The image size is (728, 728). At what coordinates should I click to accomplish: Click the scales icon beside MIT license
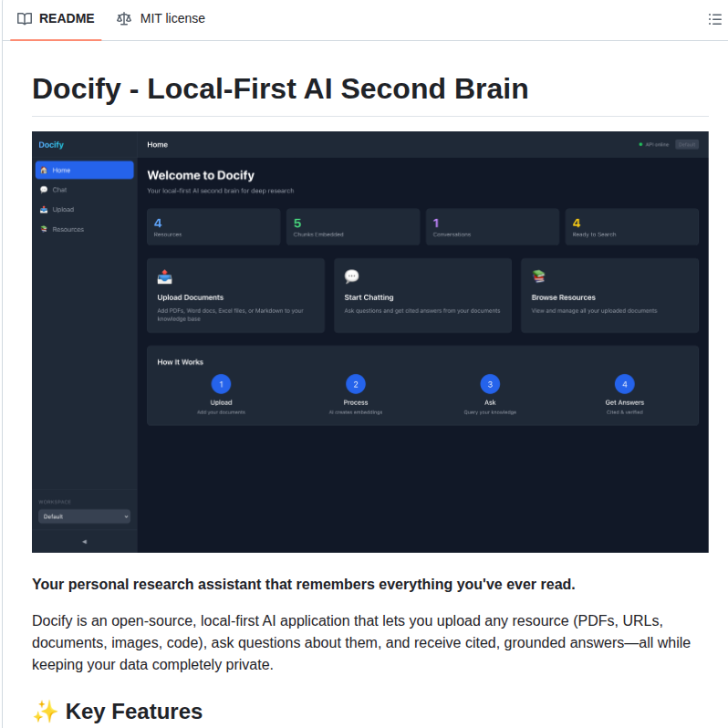point(123,18)
